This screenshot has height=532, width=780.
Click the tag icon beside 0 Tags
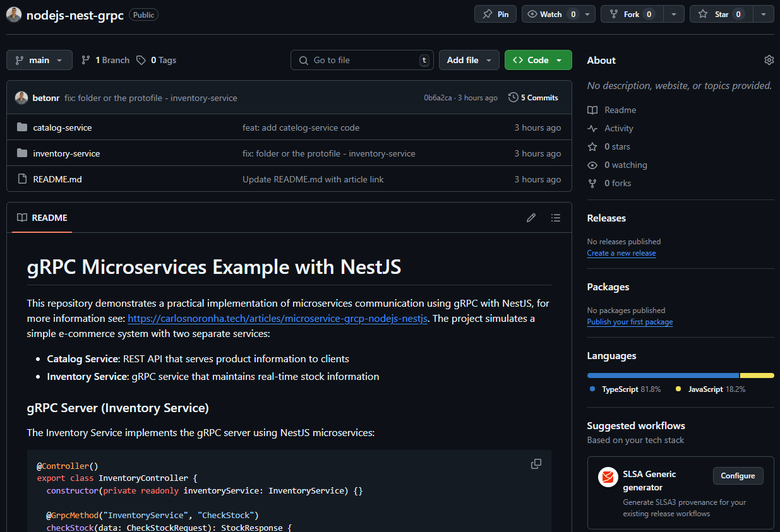(141, 60)
